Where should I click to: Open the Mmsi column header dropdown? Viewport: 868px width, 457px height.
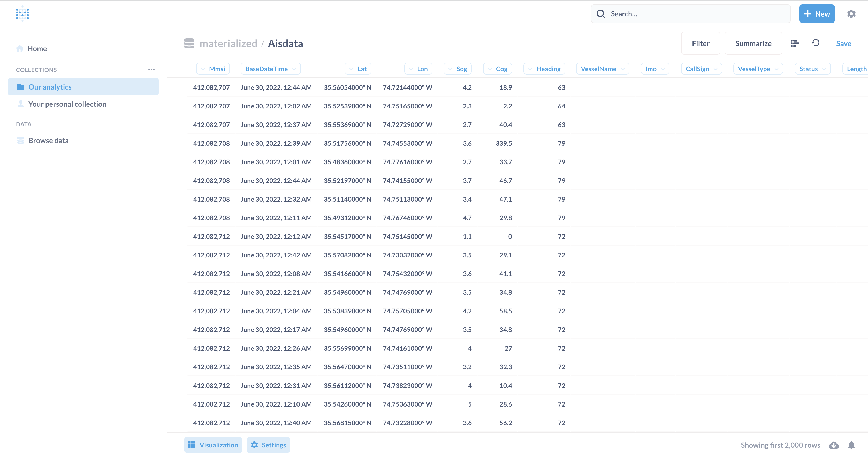[213, 69]
